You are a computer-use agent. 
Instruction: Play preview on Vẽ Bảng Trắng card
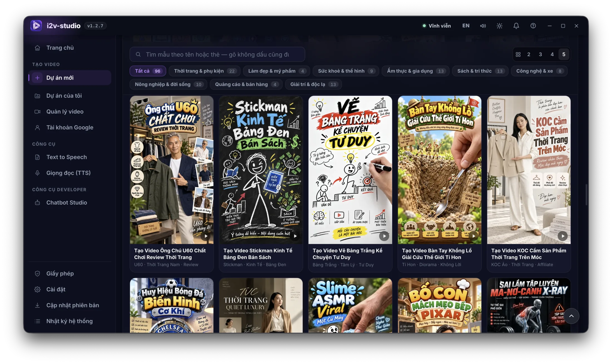point(384,236)
